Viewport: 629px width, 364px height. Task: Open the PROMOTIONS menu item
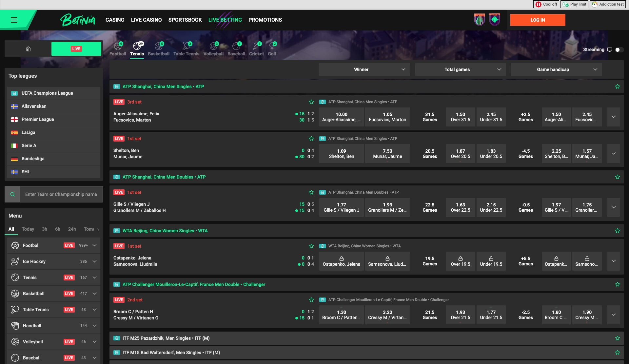point(265,20)
